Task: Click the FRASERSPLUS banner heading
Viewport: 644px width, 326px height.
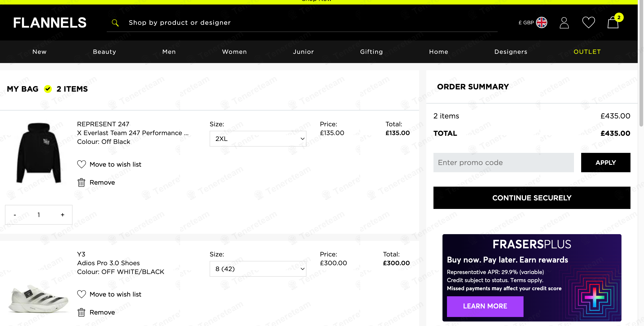Action: (x=532, y=244)
